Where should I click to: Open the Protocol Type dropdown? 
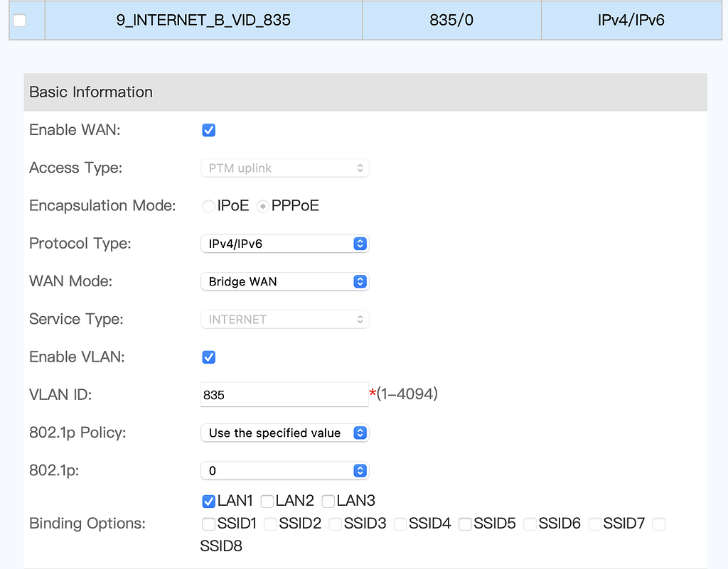pyautogui.click(x=284, y=243)
